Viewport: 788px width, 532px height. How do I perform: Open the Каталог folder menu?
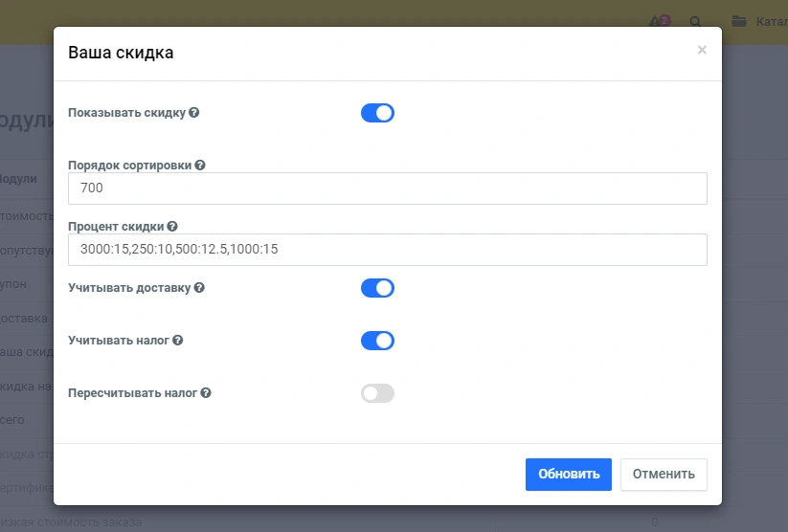(758, 21)
